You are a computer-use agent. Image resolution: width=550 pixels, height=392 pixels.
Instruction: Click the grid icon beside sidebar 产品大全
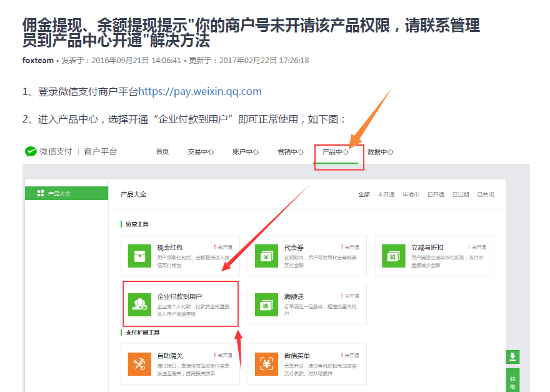[41, 193]
